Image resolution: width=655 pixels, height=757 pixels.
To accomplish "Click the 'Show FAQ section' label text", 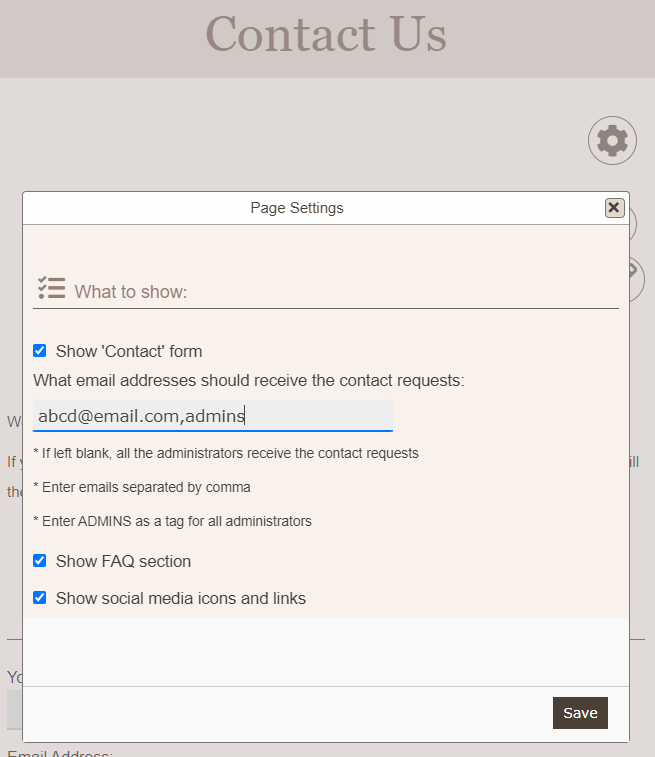I will 123,562.
